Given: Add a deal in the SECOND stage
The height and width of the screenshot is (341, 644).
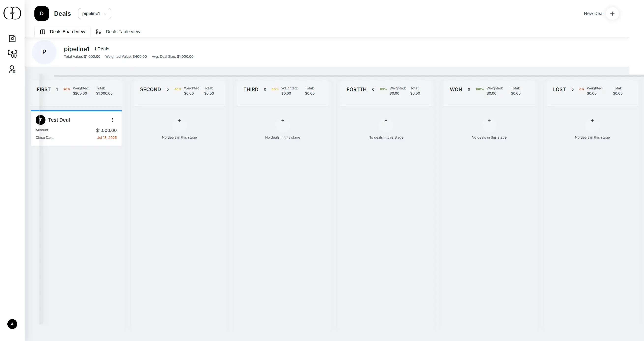Looking at the screenshot, I should click(179, 121).
